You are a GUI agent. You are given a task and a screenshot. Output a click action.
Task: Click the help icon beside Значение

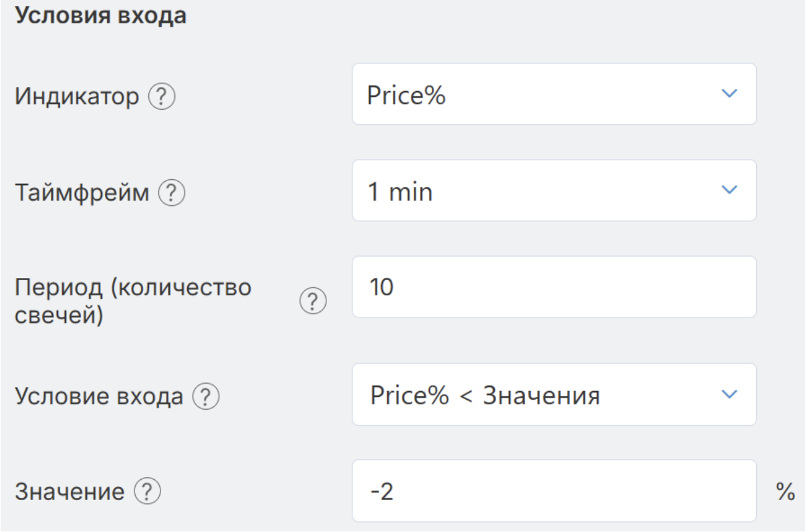pyautogui.click(x=148, y=493)
